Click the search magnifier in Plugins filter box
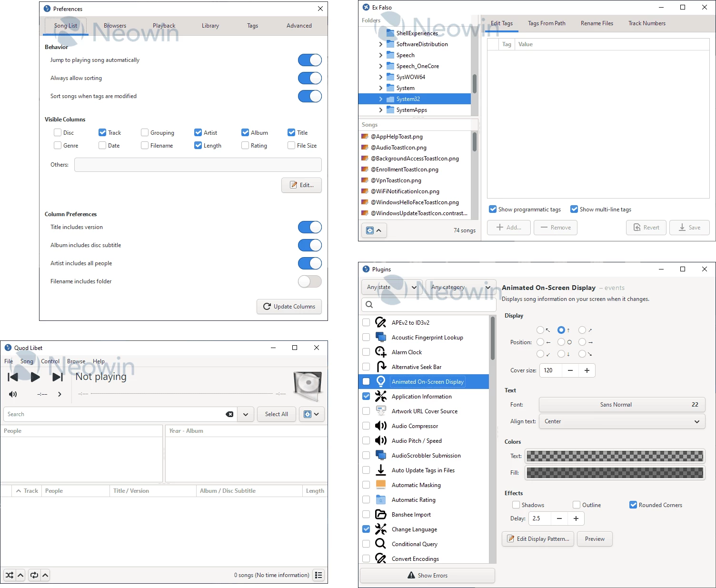The height and width of the screenshot is (588, 716). pos(369,304)
